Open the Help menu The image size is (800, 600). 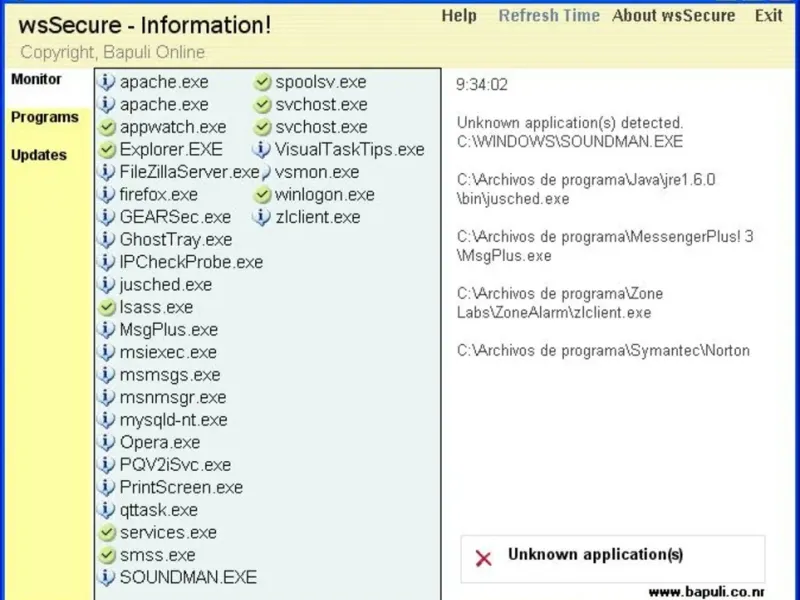pyautogui.click(x=459, y=16)
